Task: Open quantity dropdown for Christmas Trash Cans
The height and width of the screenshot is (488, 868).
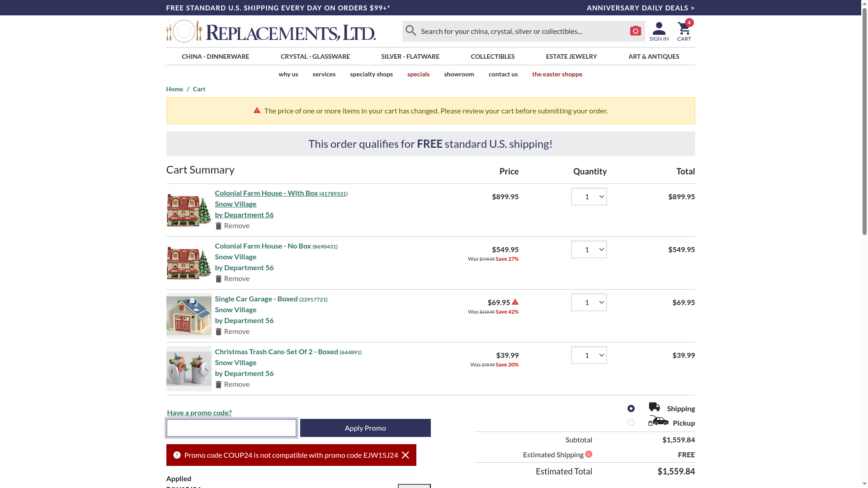Action: 589,355
